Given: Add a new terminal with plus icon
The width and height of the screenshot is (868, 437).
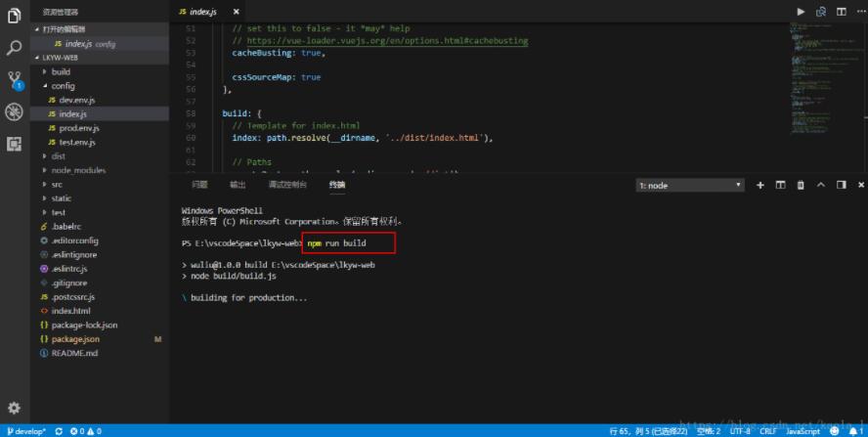Looking at the screenshot, I should pyautogui.click(x=760, y=185).
